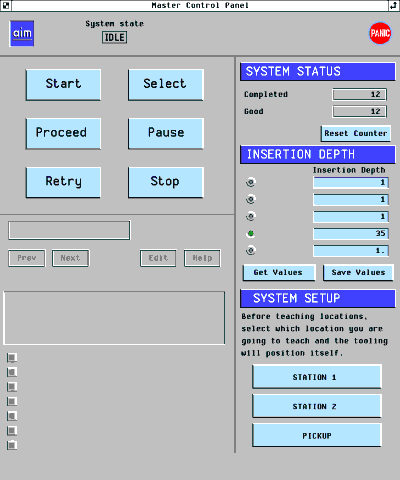Screen dimensions: 400x480
Task: Click Get Values button
Action: click(x=279, y=273)
